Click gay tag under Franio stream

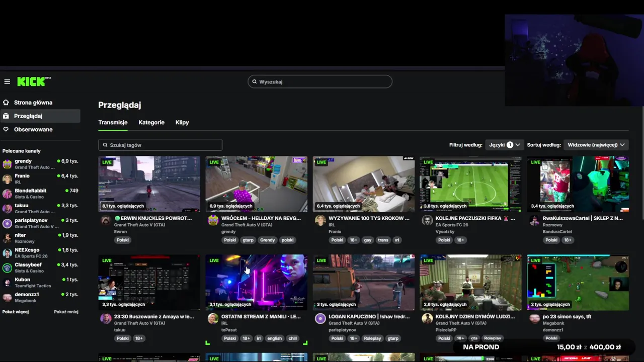click(x=368, y=240)
